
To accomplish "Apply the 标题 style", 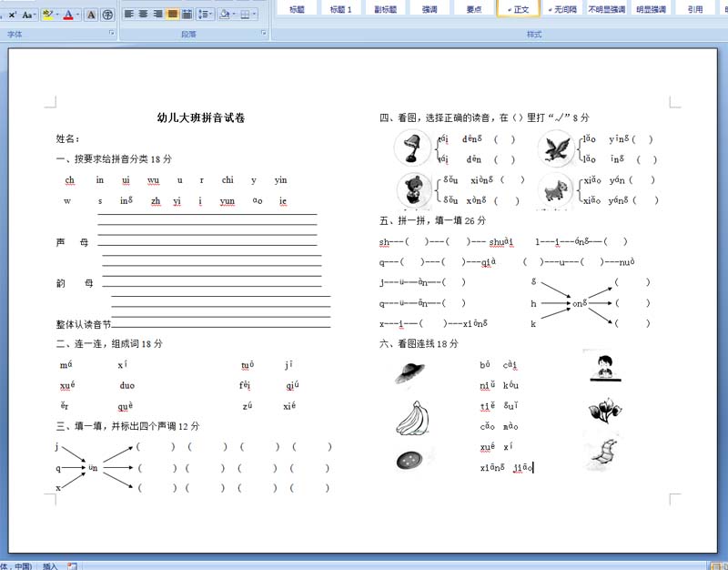I will (297, 8).
